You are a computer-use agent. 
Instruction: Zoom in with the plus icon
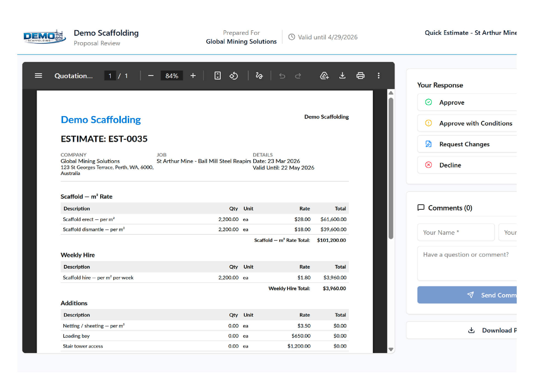[x=193, y=76]
